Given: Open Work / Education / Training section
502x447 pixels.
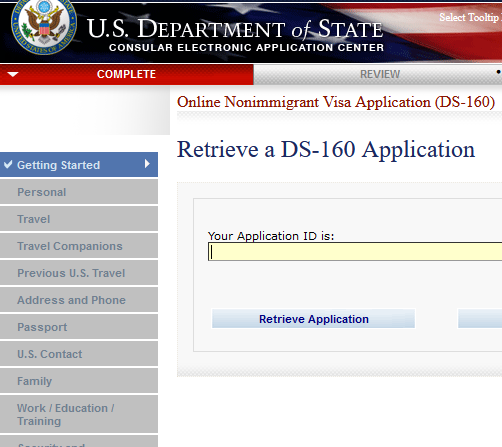Looking at the screenshot, I should click(79, 414).
